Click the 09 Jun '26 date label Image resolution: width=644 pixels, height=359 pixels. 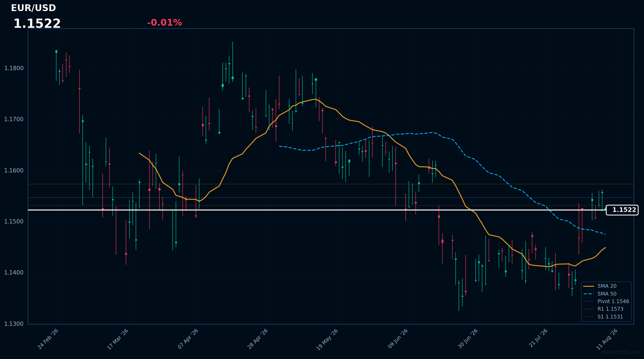pyautogui.click(x=398, y=339)
